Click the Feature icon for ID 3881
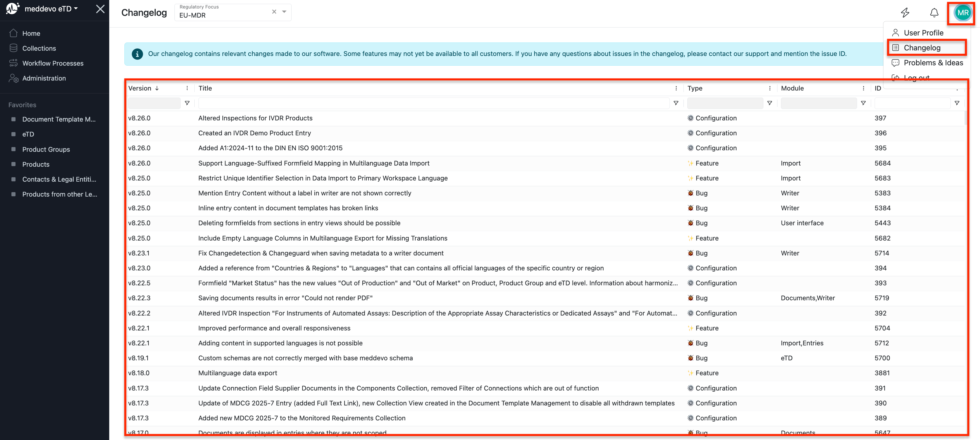Viewport: 980px width, 440px height. [691, 373]
